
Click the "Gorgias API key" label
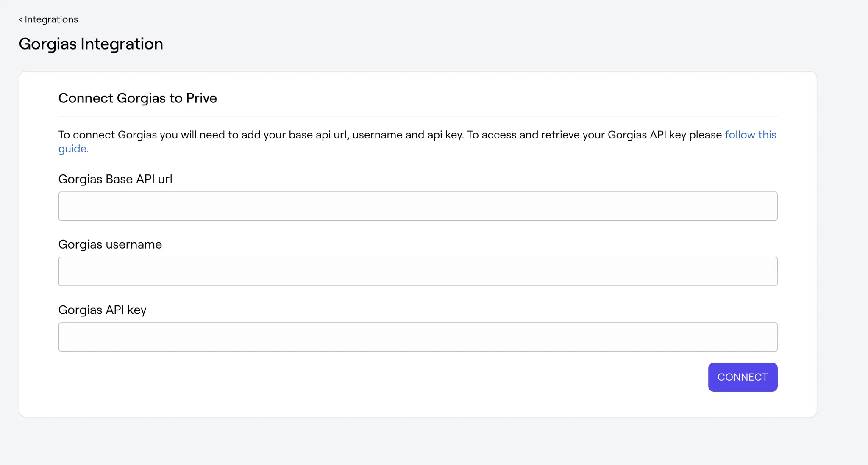point(102,310)
